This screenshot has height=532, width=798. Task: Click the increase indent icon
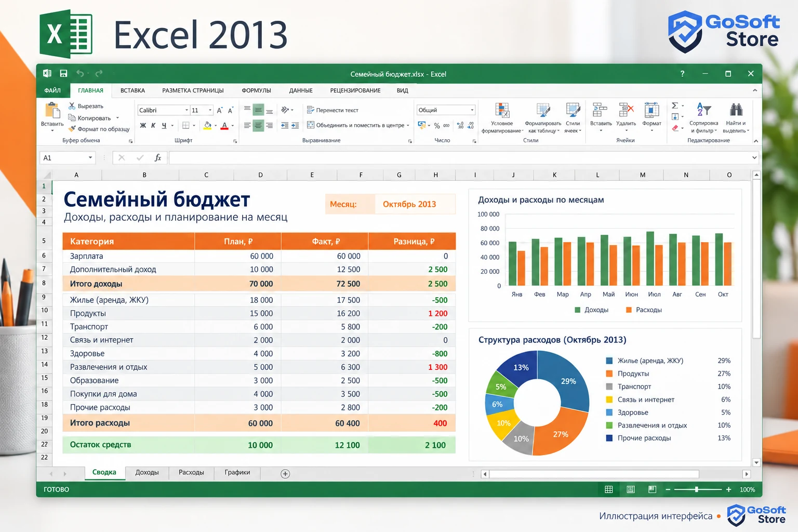click(x=295, y=125)
